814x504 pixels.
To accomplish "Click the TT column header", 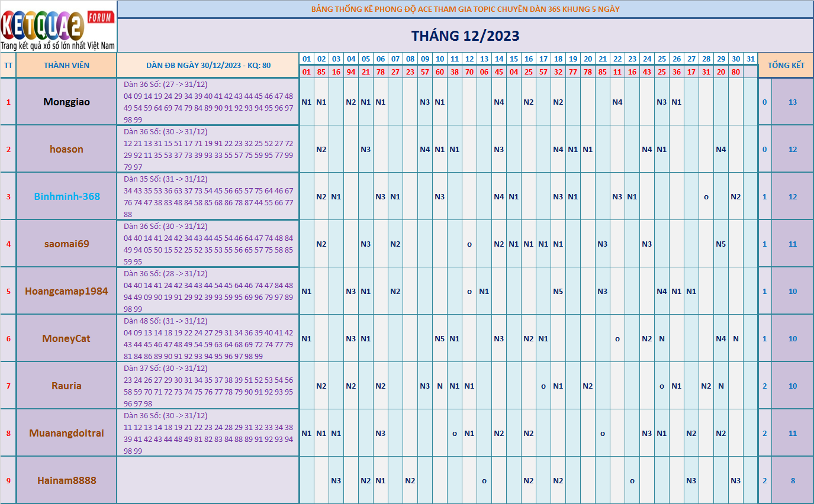I will [8, 65].
